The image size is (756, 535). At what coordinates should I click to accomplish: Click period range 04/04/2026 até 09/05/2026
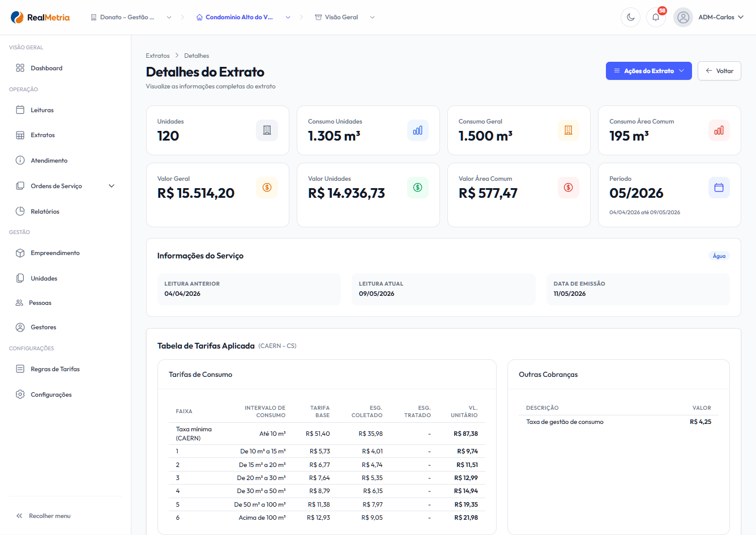pos(644,213)
